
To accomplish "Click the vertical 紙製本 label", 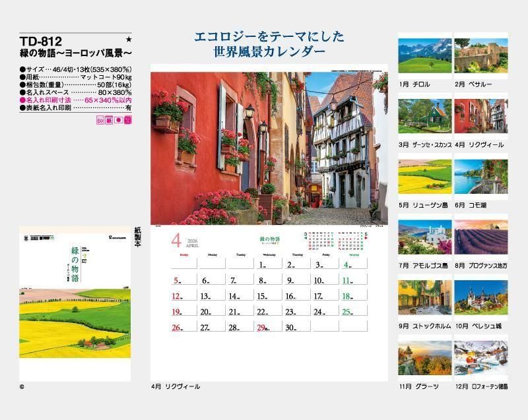I will [137, 237].
